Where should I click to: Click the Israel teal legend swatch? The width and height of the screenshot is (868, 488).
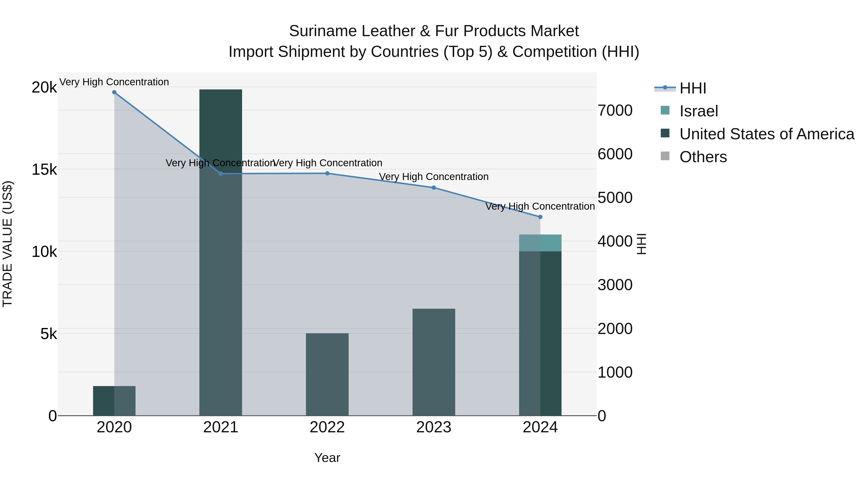click(x=665, y=110)
